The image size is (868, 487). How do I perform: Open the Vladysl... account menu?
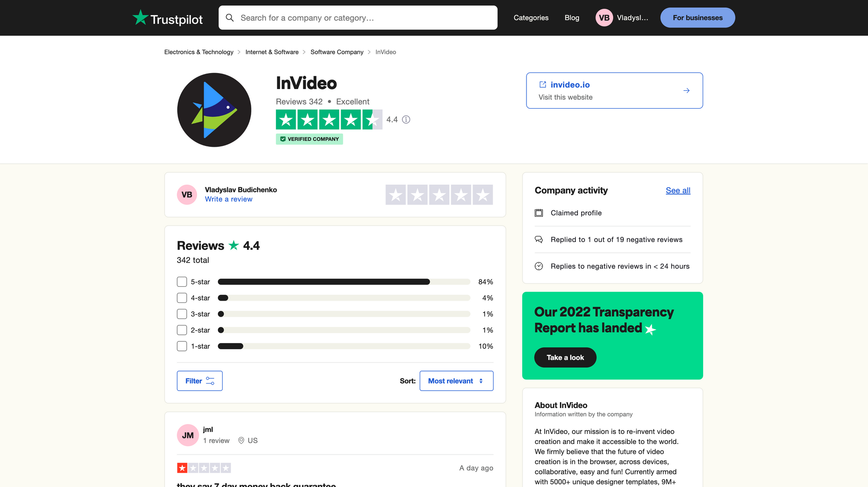coord(632,18)
